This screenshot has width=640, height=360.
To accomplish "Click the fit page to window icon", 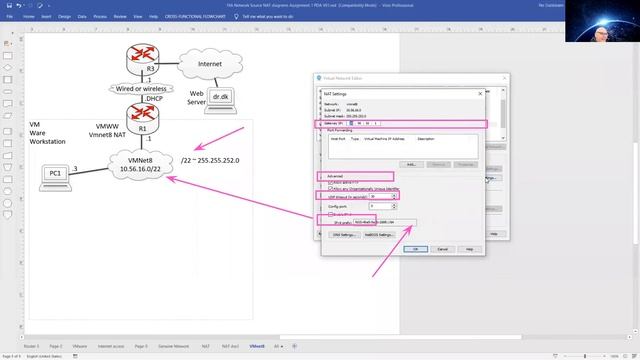I will (625, 356).
